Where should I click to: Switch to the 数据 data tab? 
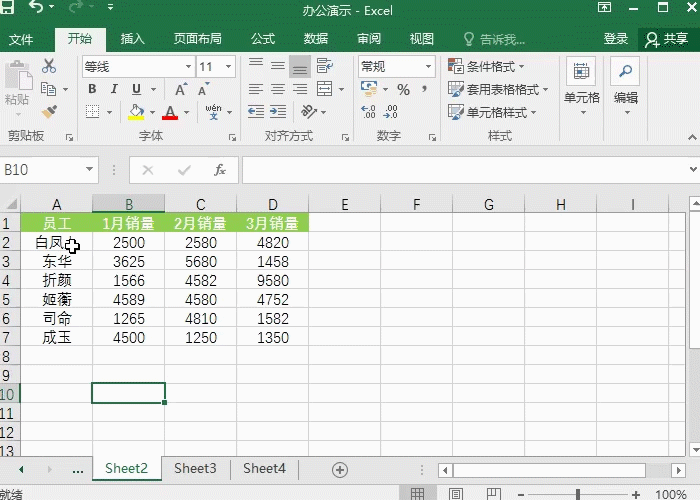pos(316,39)
